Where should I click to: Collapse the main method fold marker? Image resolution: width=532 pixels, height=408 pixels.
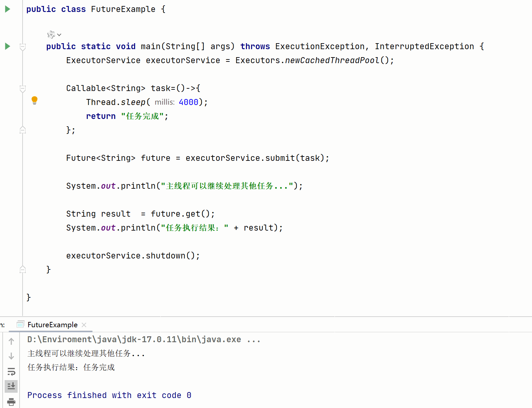click(23, 47)
